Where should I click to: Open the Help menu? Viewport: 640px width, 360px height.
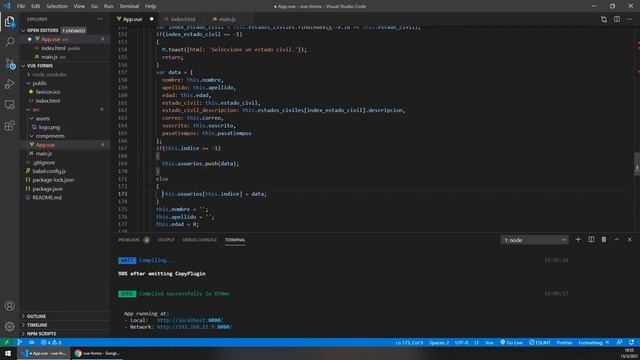[x=150, y=6]
